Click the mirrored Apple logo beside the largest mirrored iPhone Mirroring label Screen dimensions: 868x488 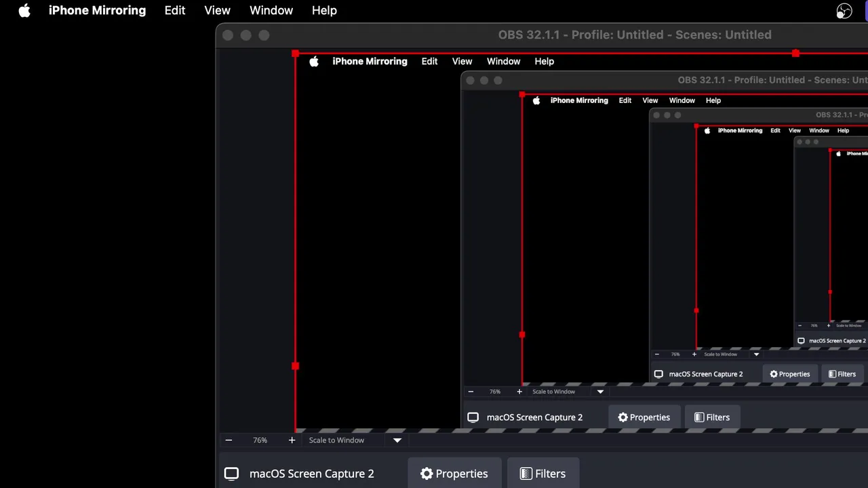coord(314,61)
